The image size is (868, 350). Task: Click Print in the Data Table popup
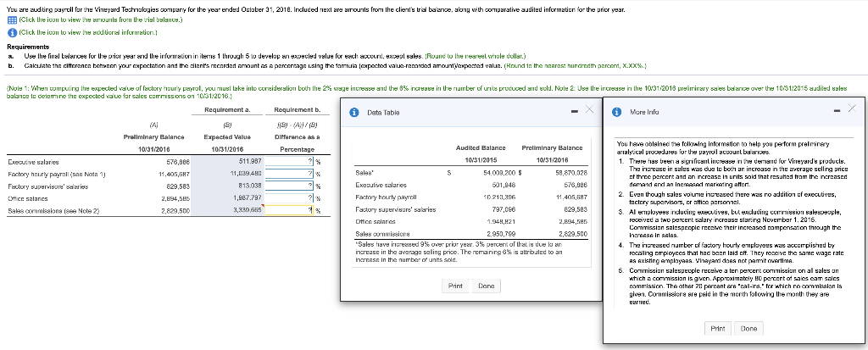[454, 286]
